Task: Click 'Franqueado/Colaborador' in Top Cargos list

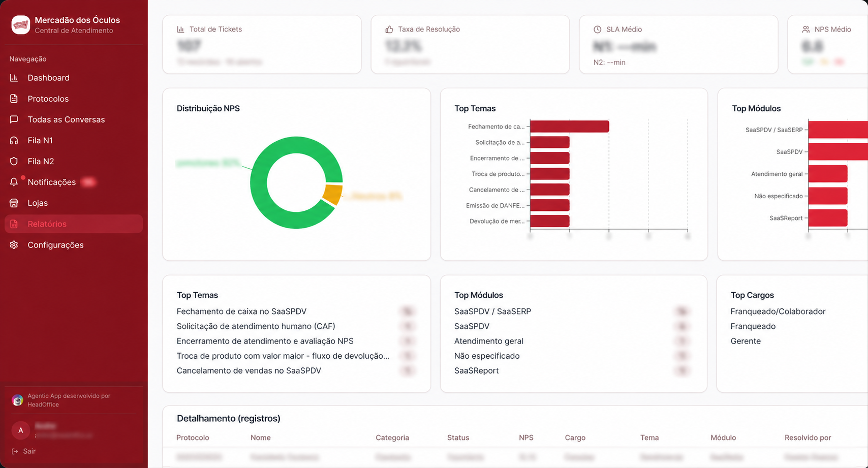Action: [778, 311]
